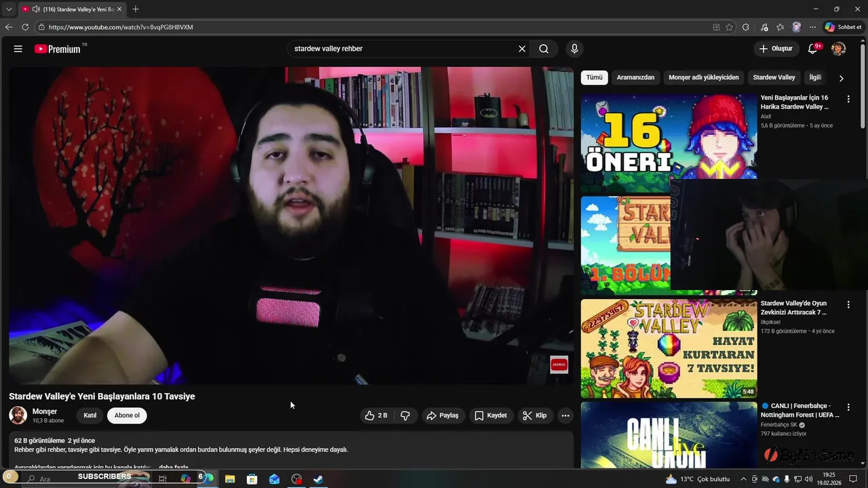Viewport: 868px width, 488px height.
Task: Start voice search with the microphone
Action: click(x=574, y=49)
